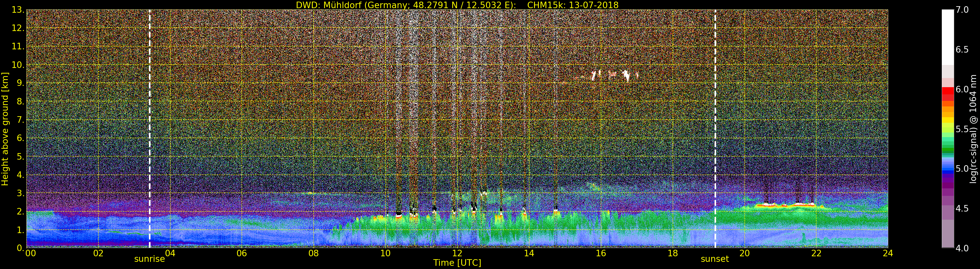The width and height of the screenshot is (980, 269).
Task: Click the 'sunset' label below the axis
Action: pos(715,259)
